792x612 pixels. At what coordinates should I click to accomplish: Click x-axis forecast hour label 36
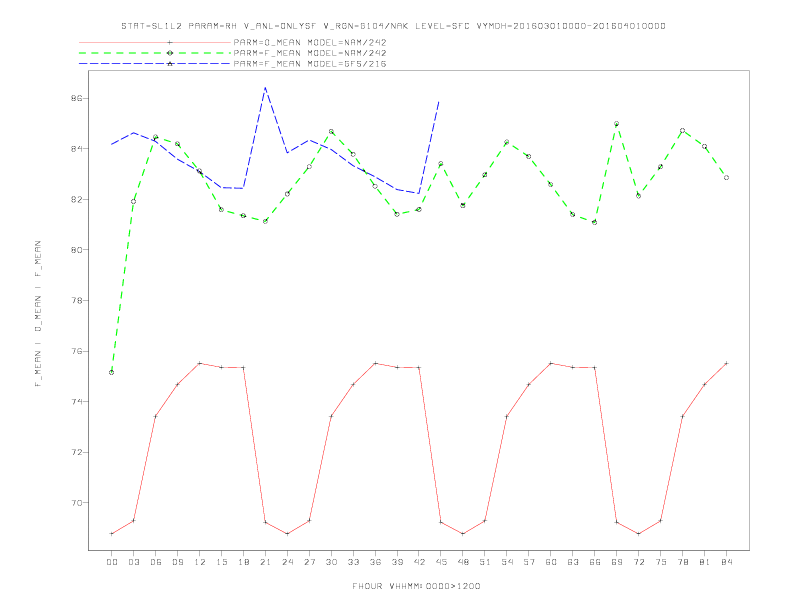[x=375, y=562]
